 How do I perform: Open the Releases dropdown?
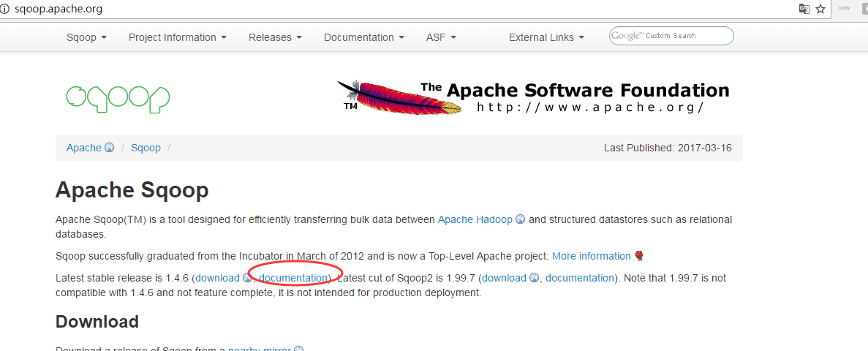[275, 37]
